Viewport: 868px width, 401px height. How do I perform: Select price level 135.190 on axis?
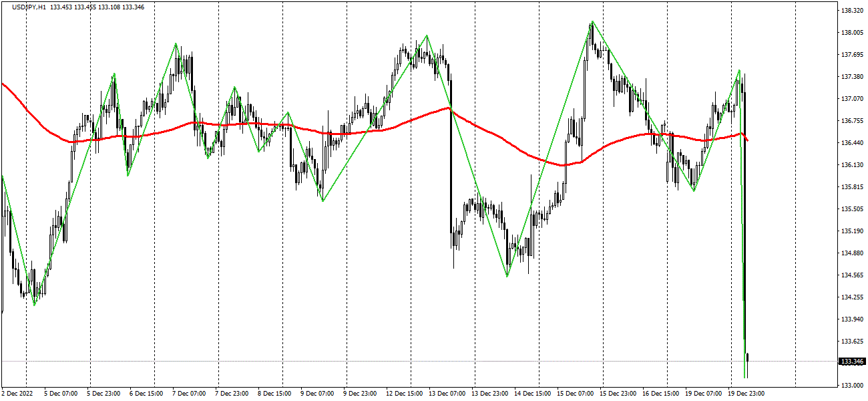[851, 231]
